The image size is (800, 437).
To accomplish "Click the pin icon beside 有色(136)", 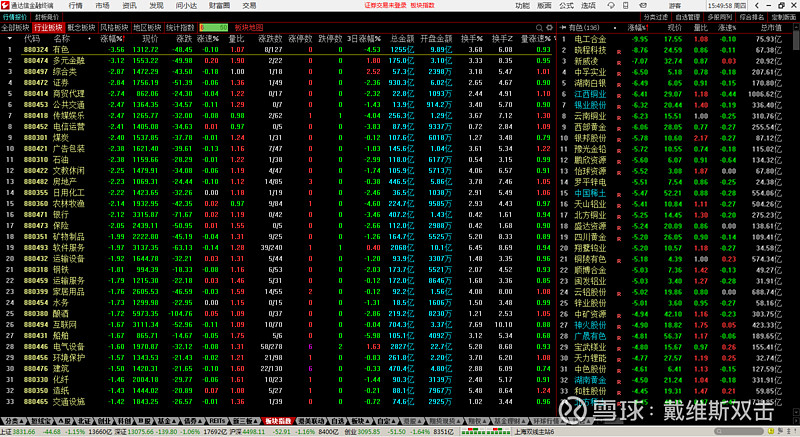I will (x=563, y=28).
